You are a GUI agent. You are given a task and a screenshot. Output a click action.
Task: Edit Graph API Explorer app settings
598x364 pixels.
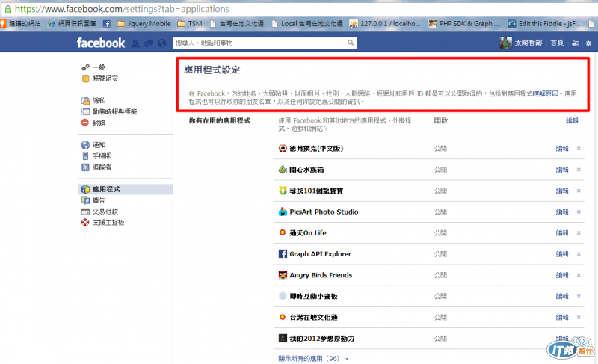click(562, 254)
